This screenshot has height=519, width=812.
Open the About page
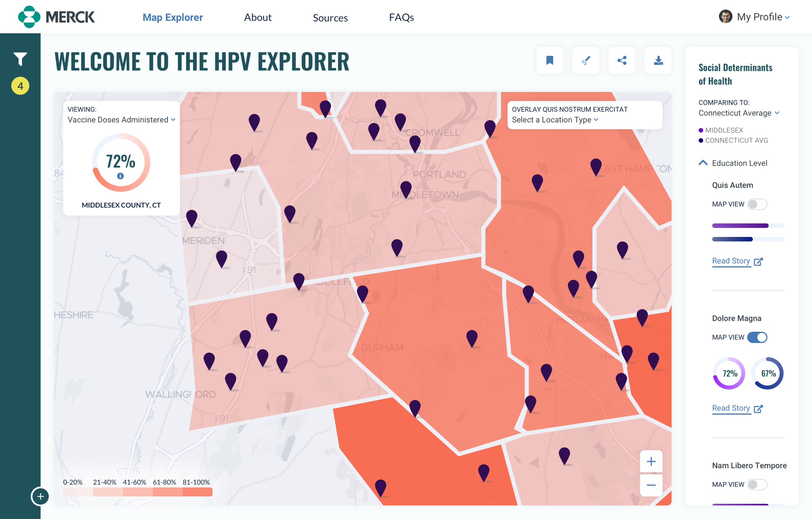tap(258, 17)
